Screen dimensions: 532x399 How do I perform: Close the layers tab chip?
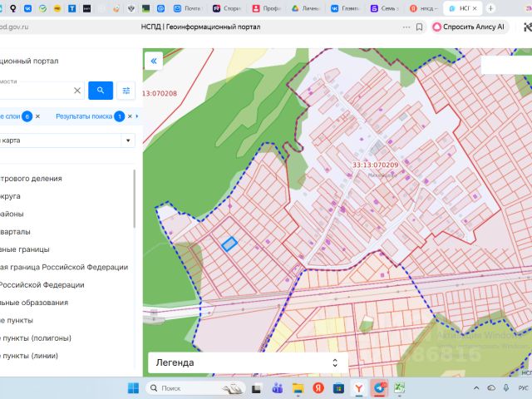pyautogui.click(x=38, y=116)
